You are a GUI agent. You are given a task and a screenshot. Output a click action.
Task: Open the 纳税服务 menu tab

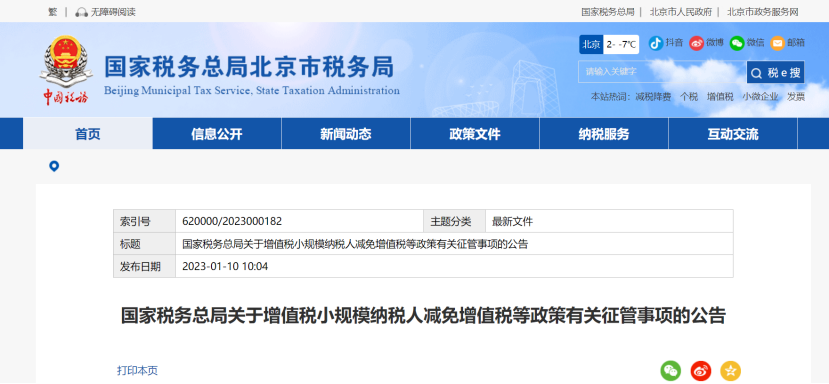604,134
